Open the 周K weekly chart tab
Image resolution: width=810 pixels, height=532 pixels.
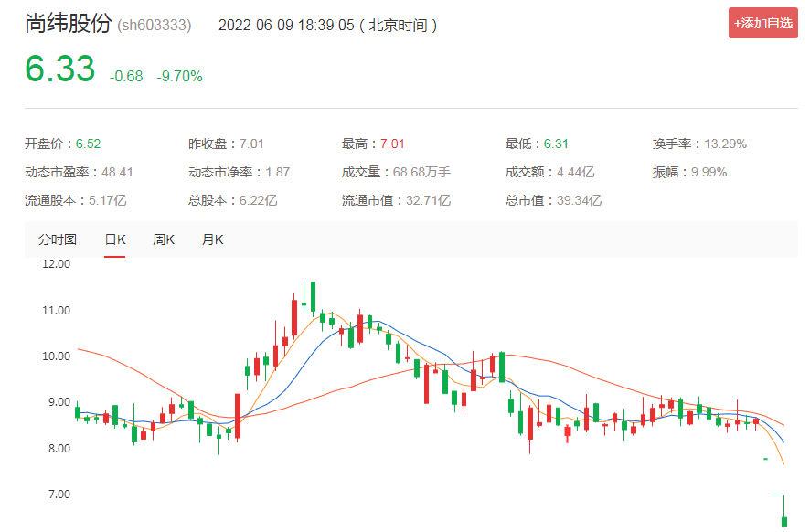164,239
